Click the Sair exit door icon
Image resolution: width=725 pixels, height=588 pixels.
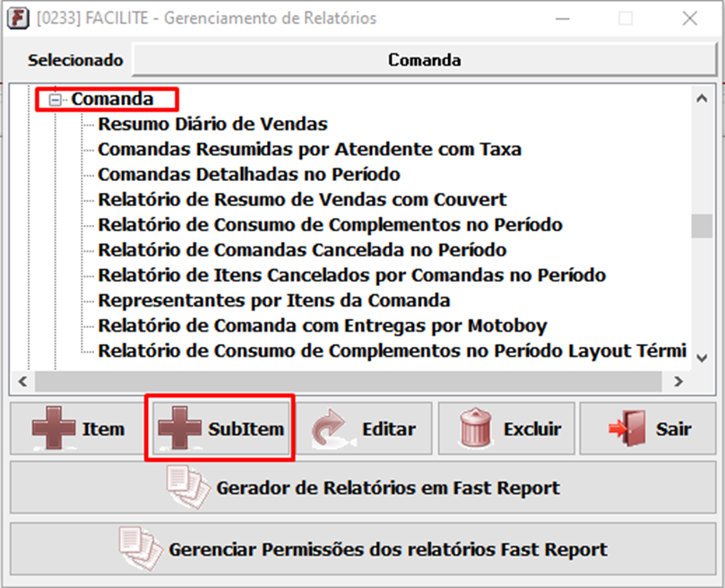pyautogui.click(x=626, y=429)
